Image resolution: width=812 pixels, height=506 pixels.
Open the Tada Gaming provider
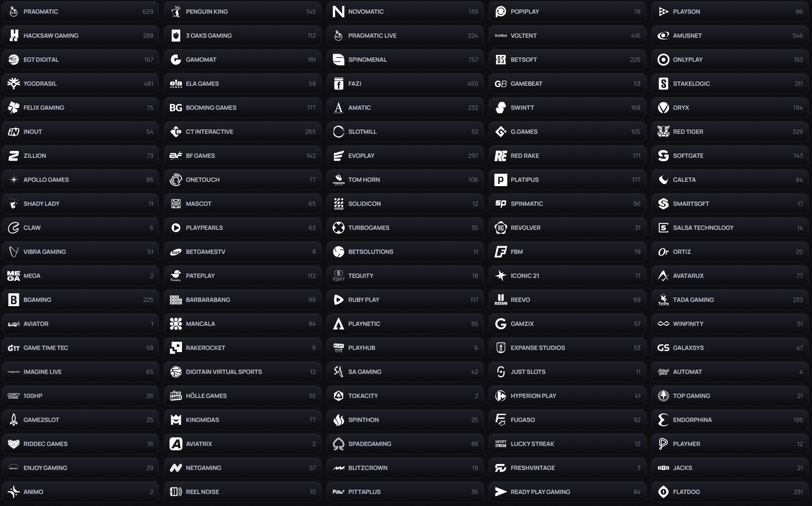730,300
